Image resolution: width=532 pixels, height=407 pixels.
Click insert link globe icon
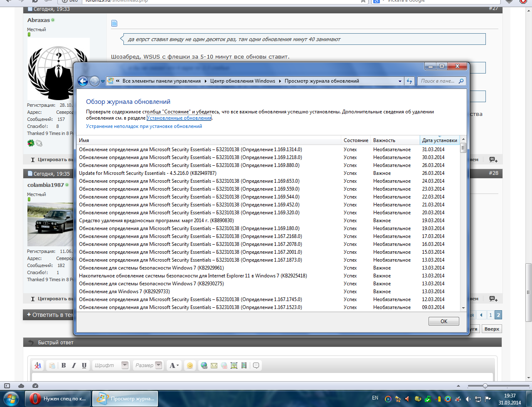point(204,365)
